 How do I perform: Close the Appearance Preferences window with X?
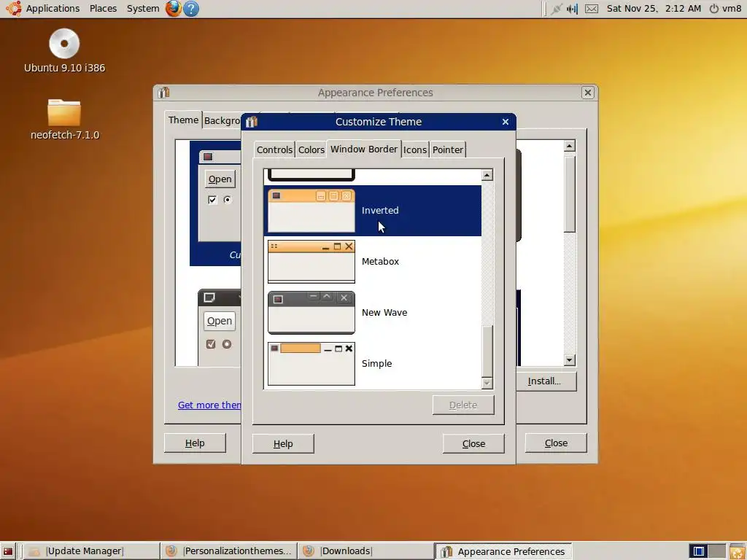(588, 93)
